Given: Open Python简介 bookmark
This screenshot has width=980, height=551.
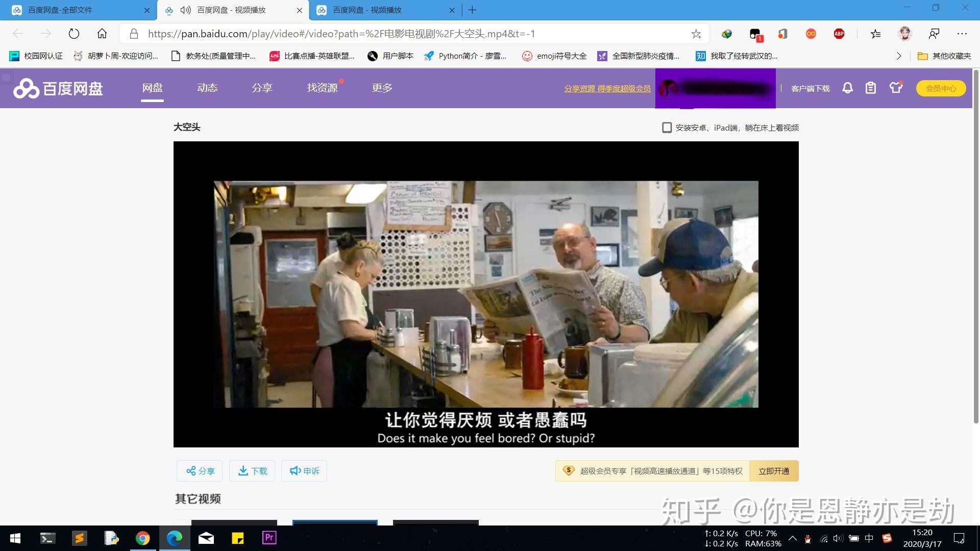Looking at the screenshot, I should coord(465,56).
